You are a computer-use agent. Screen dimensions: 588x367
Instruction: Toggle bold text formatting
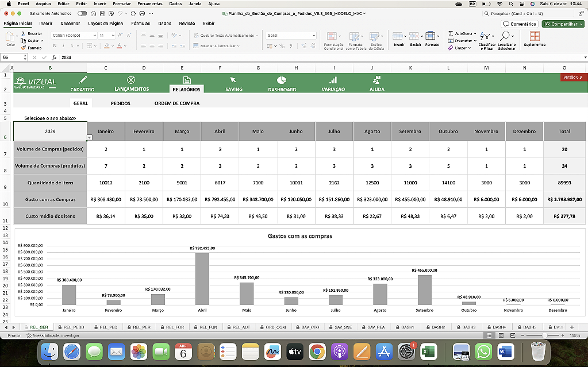point(55,46)
